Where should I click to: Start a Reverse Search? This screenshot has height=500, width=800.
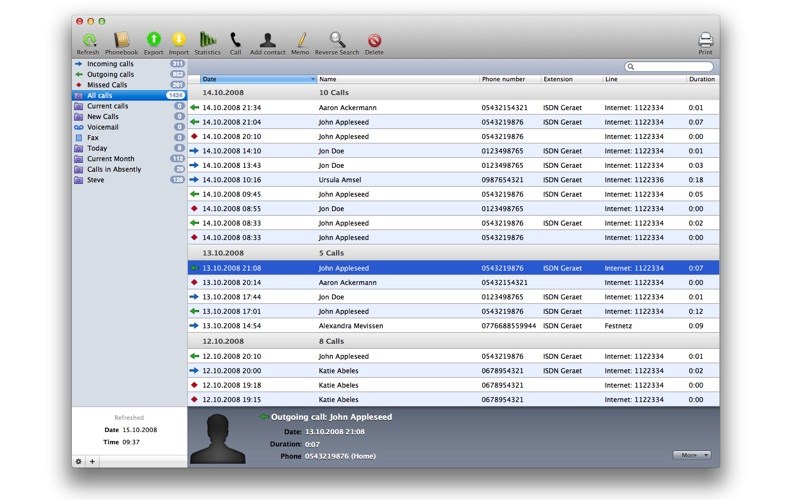click(x=337, y=40)
